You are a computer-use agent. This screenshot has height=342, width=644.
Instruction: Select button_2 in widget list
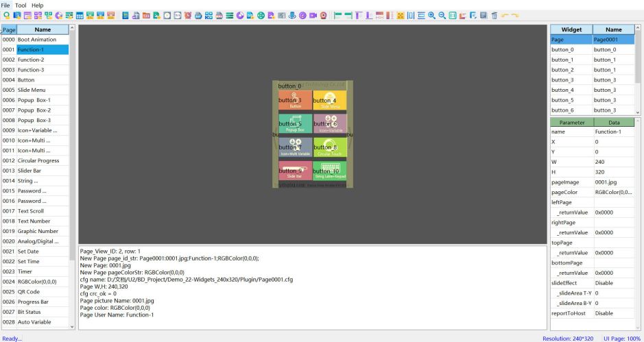coord(593,70)
